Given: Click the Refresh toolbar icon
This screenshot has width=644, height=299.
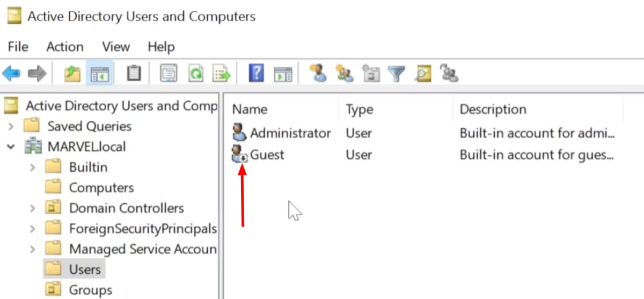Looking at the screenshot, I should point(195,73).
